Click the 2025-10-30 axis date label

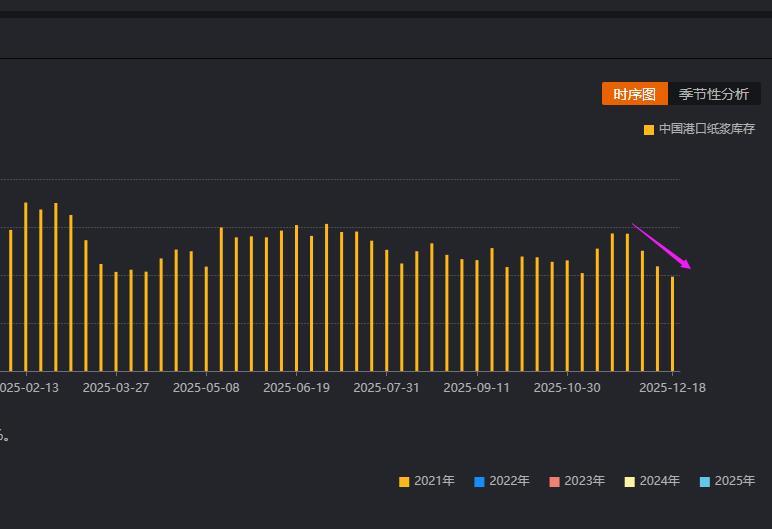[x=567, y=388]
